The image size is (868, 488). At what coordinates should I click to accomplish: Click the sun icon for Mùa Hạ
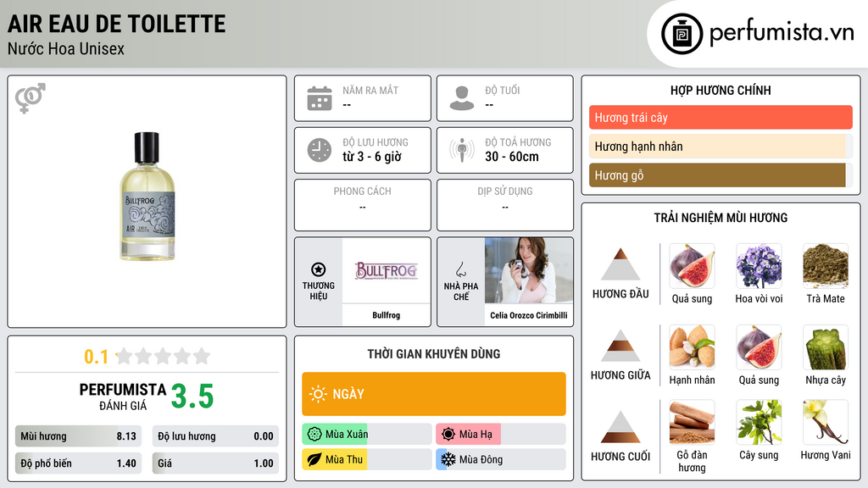click(448, 435)
